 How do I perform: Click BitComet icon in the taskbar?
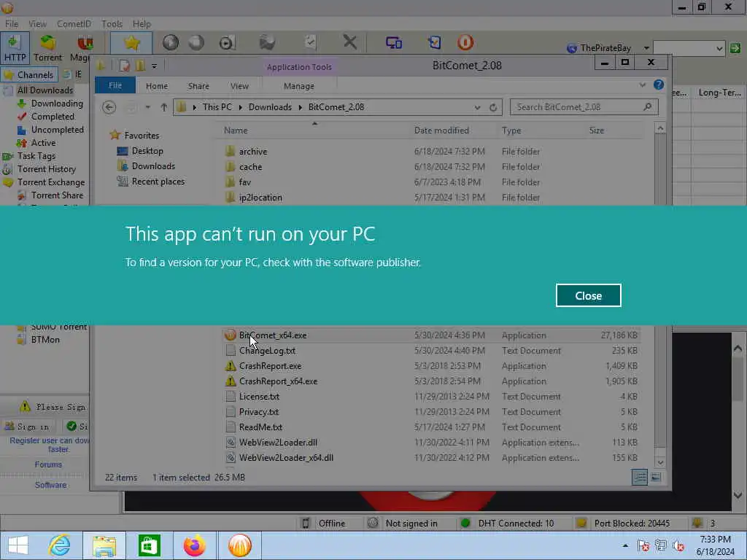pos(239,545)
